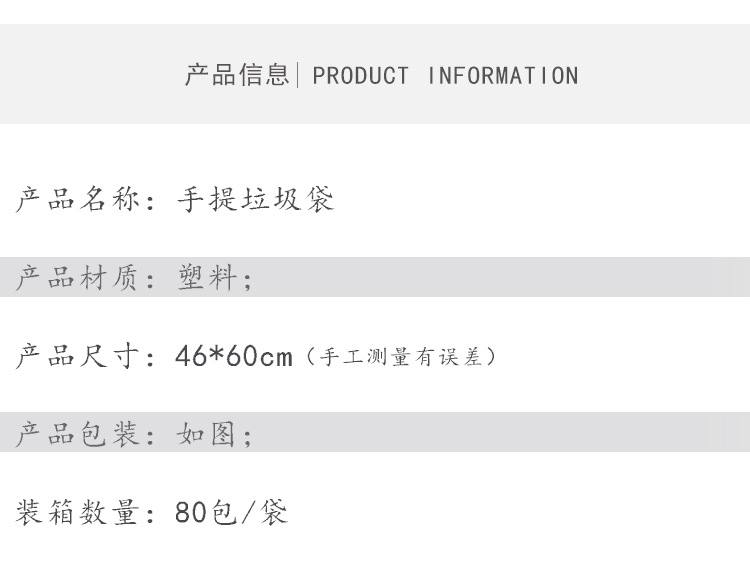Screen dimensions: 750x578
Task: Click the product name 手提垃圾袋
Action: pos(255,200)
